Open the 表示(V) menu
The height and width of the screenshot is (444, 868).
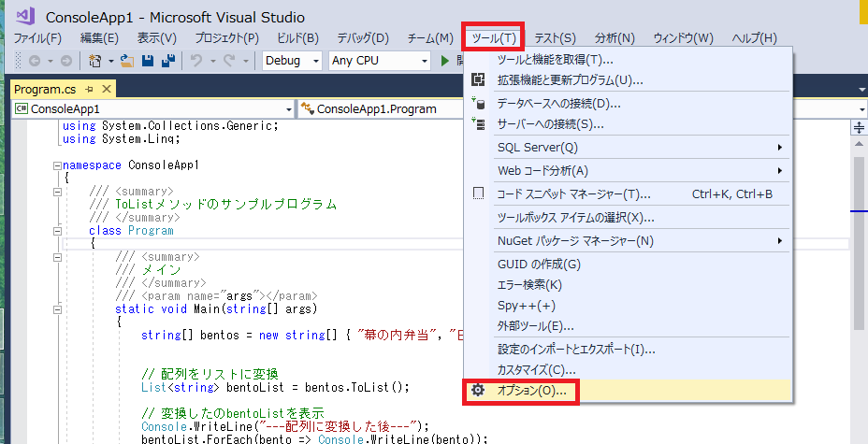pos(157,38)
